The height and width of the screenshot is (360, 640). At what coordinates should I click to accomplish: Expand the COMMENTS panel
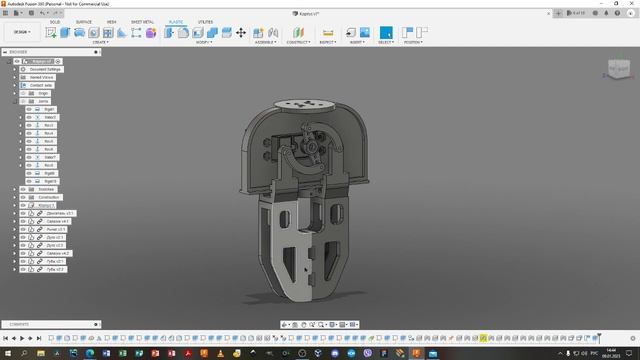point(96,324)
